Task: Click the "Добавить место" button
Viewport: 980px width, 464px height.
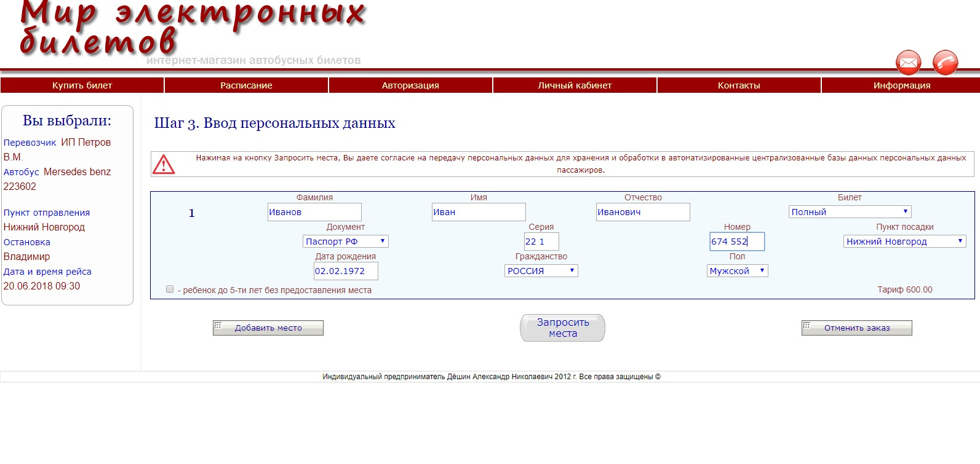Action: pyautogui.click(x=268, y=328)
